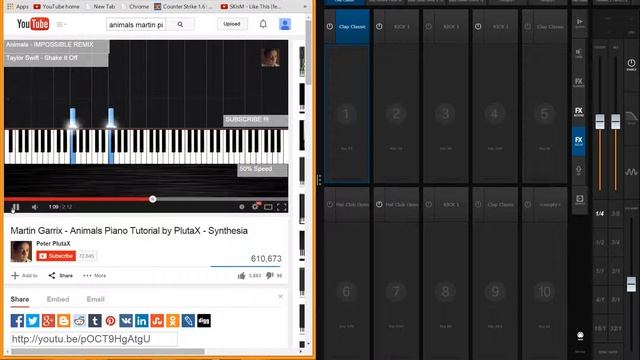The width and height of the screenshot is (640, 360).
Task: Toggle power button on pad 5
Action: coord(527,27)
